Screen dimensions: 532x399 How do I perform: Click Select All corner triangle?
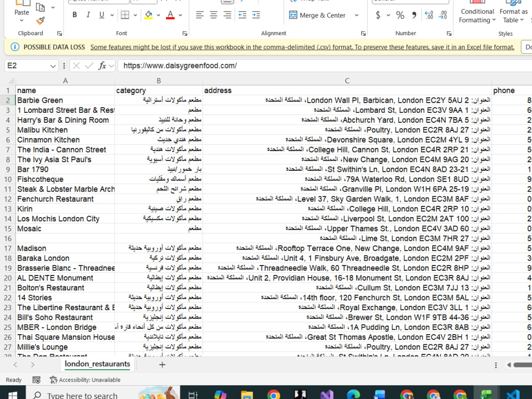pyautogui.click(x=11, y=81)
